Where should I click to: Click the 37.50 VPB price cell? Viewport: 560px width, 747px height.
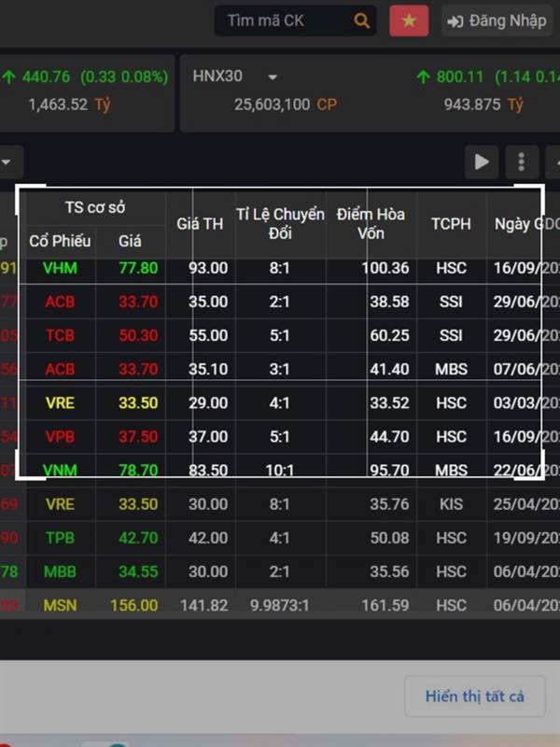pos(138,436)
